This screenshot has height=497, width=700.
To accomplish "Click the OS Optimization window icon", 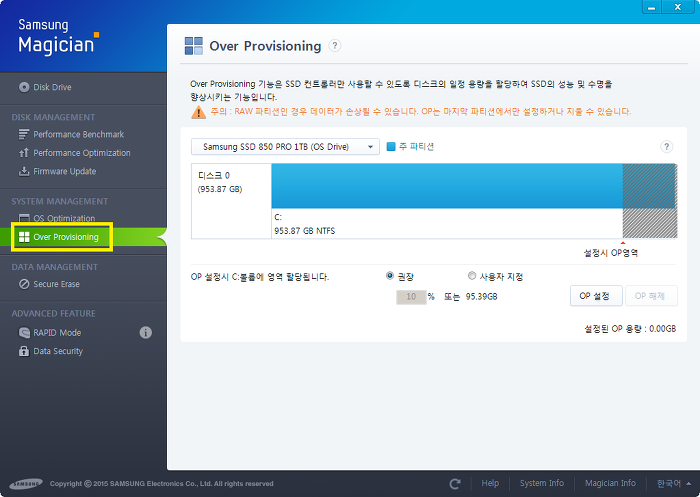I will point(24,218).
